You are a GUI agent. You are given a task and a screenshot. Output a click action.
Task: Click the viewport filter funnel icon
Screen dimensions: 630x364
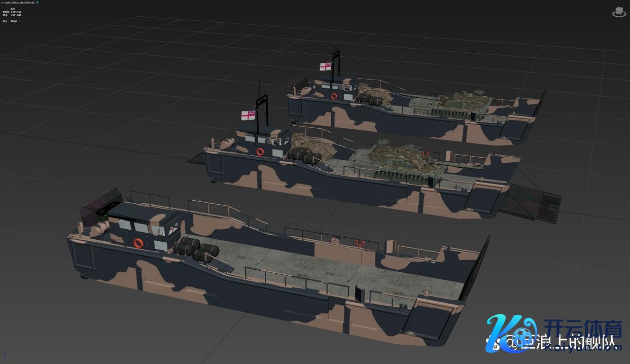point(38,3)
